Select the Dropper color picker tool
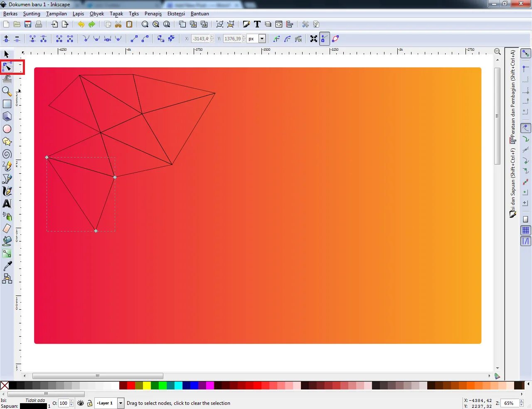532x409 pixels. [x=7, y=266]
